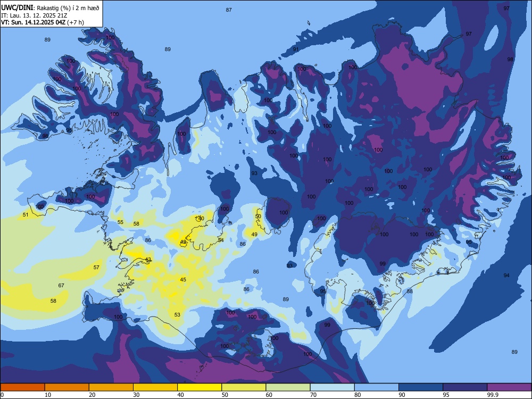Click the legend label '90'
Screen dimensions: 532x399
[x=402, y=395]
